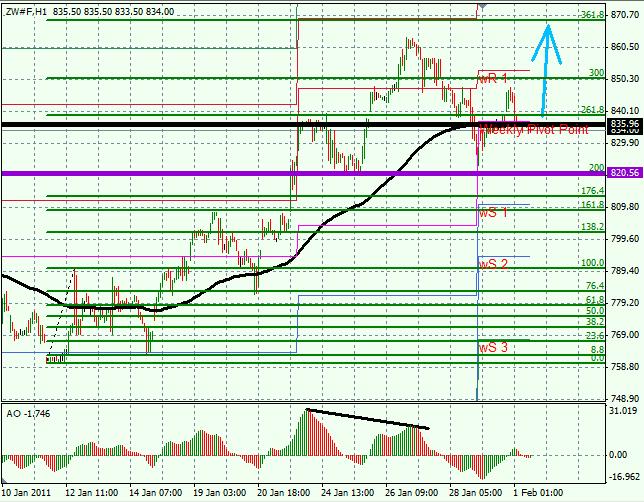The height and width of the screenshot is (502, 644).
Task: Click the black 835.96 price tag
Action: 625,124
